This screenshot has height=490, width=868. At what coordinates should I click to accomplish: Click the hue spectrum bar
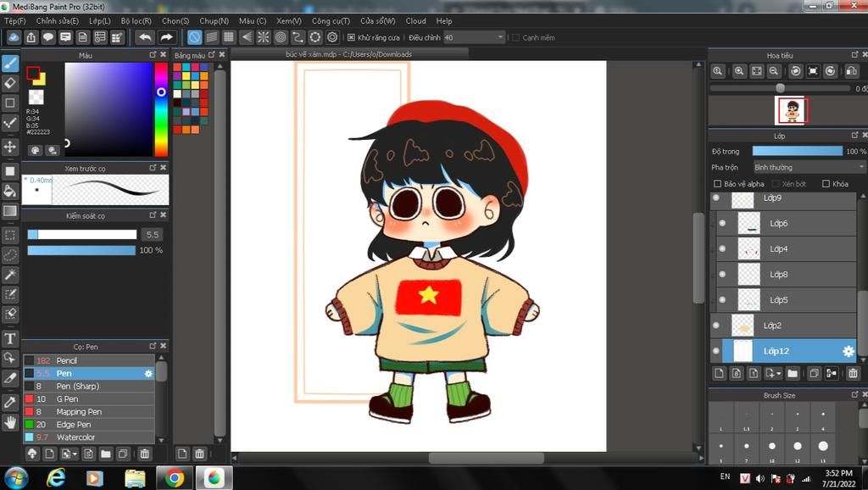tap(161, 109)
